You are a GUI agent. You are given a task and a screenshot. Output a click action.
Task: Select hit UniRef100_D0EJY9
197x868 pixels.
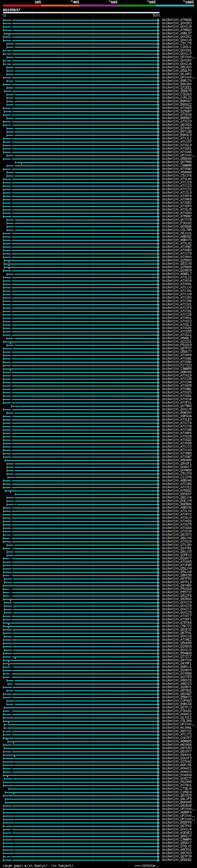pos(177,501)
